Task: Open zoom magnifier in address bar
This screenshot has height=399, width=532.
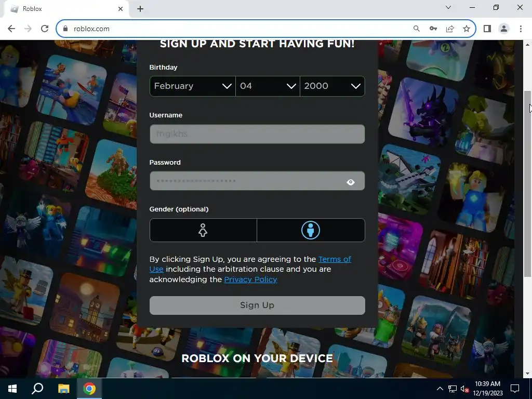Action: [x=416, y=29]
